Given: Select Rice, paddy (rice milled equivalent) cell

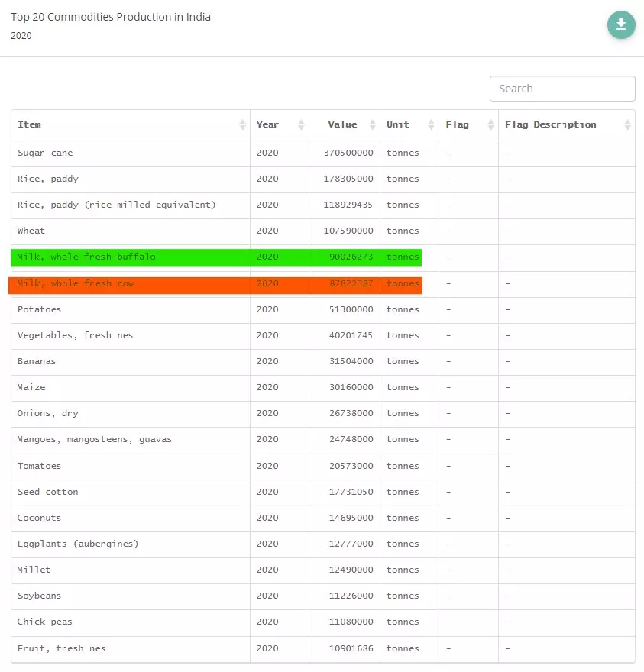Looking at the screenshot, I should tap(131, 205).
